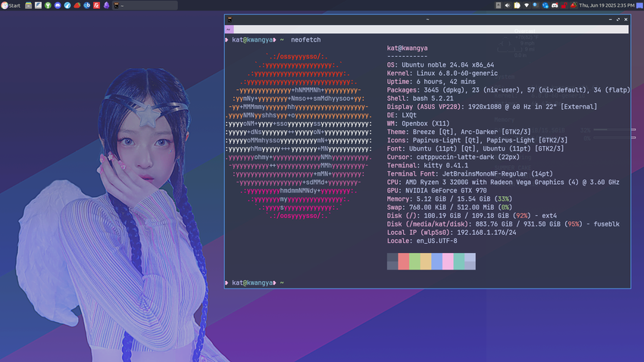This screenshot has height=362, width=644.
Task: Launch Obsidian purple crystal icon
Action: click(106, 5)
